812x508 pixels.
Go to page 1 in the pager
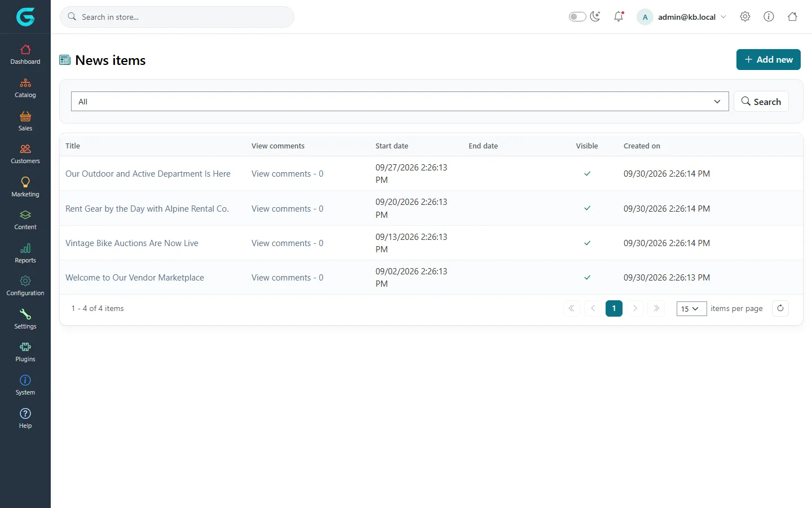[614, 308]
